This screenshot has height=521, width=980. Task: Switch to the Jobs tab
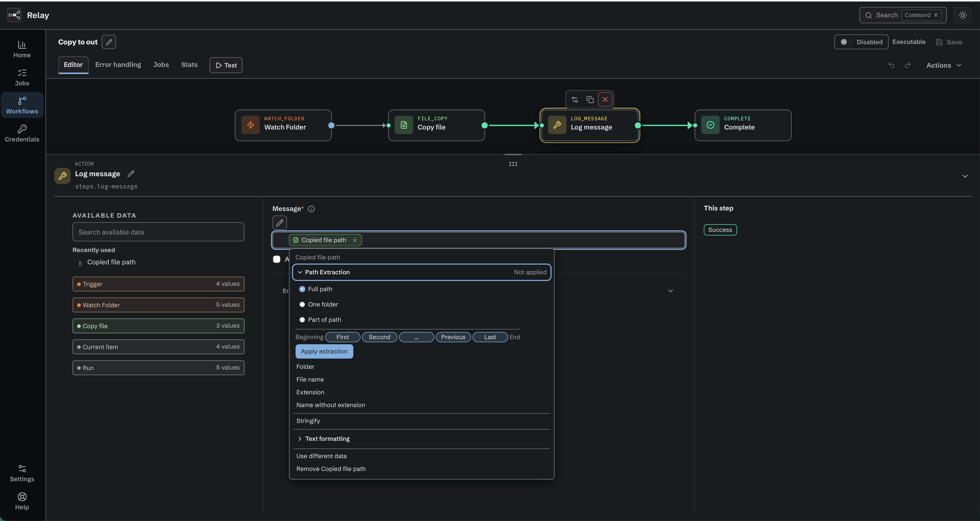161,65
